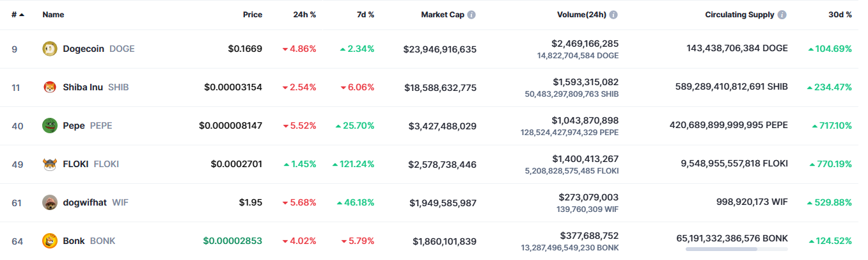Sort by rank using the # header

[18, 15]
